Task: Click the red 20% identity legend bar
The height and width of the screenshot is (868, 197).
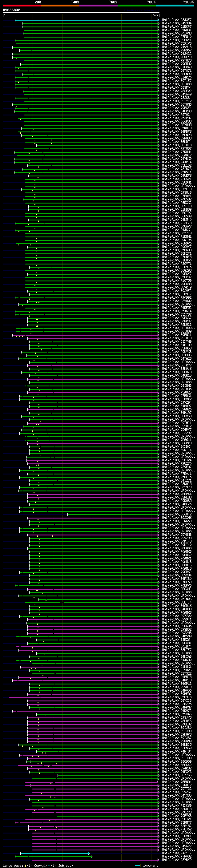Action: coord(22,6)
